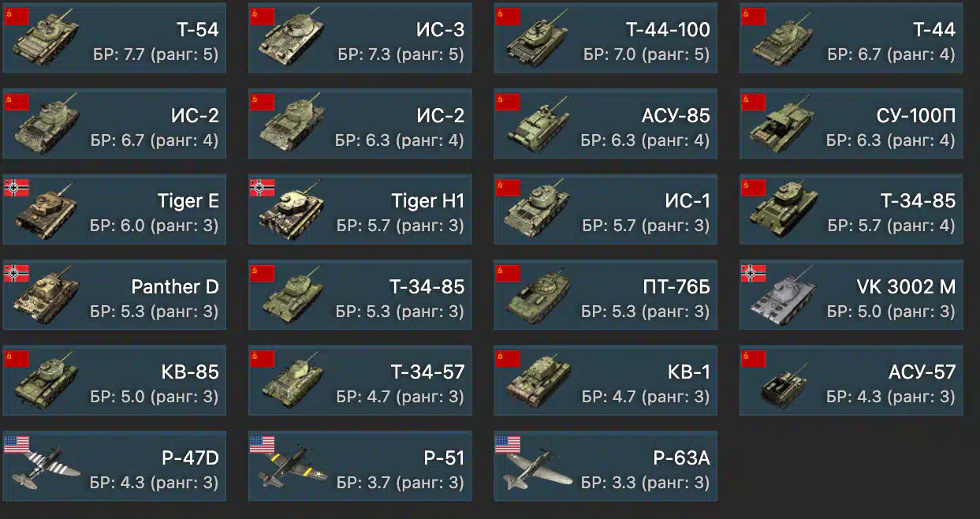Click the US flag on P-63A
The image size is (980, 519).
(508, 444)
